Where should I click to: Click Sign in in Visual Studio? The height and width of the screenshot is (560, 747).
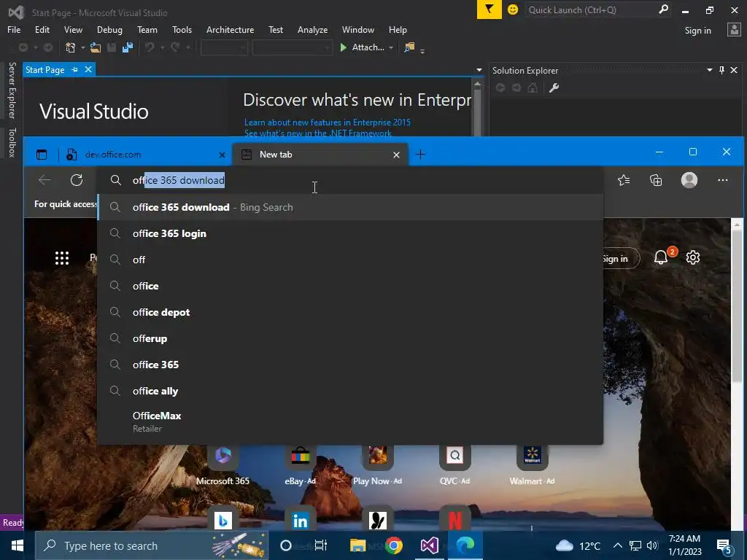697,31
